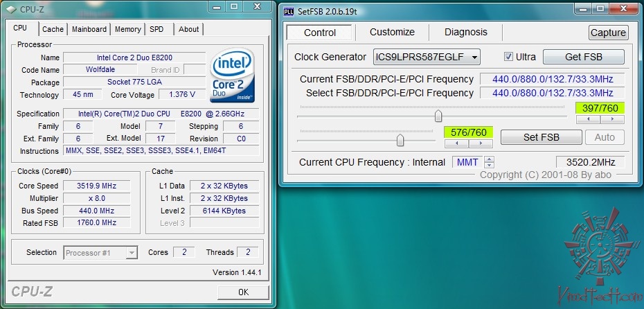Click the Revision C0 value
644x309 pixels.
click(241, 139)
